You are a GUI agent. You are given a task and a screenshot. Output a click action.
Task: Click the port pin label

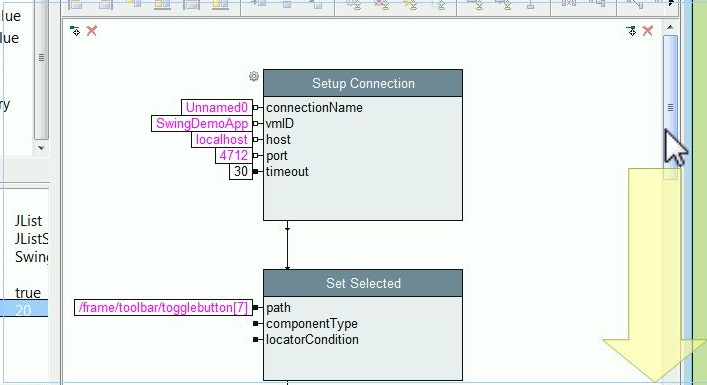[x=277, y=156]
